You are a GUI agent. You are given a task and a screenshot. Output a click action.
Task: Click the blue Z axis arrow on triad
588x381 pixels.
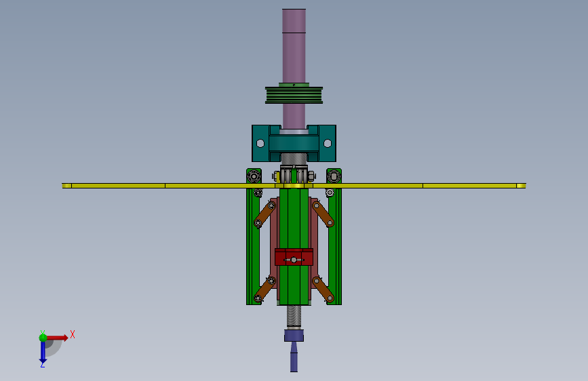(43, 353)
